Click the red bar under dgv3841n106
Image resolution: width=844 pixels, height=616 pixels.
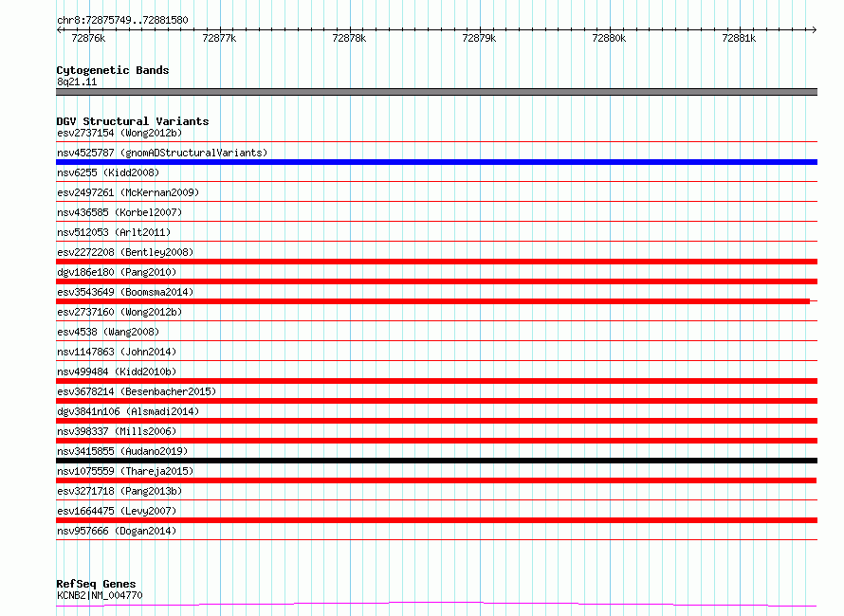click(436, 421)
